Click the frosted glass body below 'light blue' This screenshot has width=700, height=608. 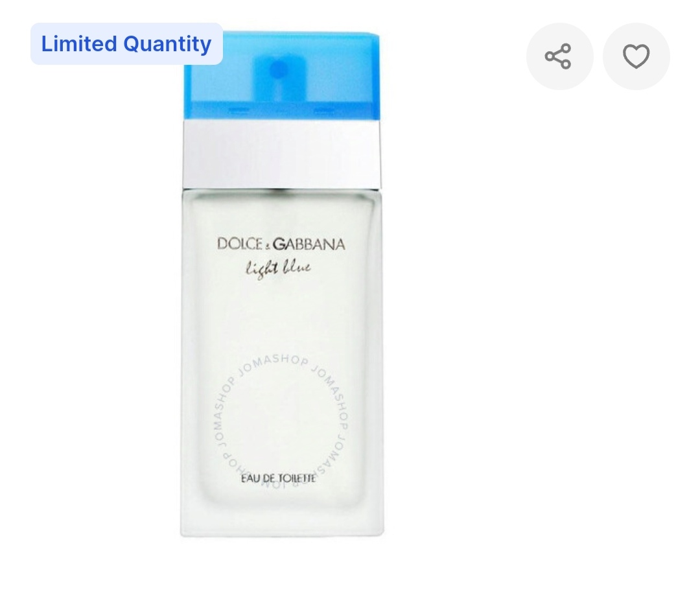click(281, 317)
